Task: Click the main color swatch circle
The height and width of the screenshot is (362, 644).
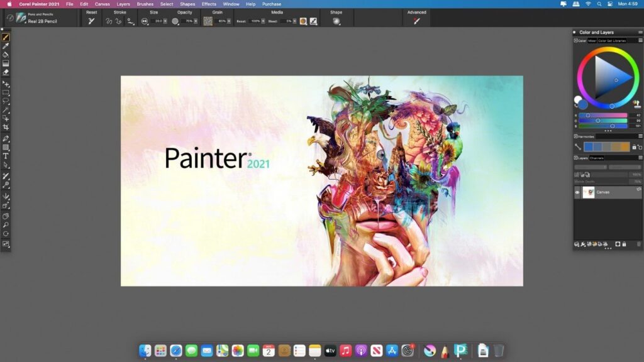Action: [583, 105]
